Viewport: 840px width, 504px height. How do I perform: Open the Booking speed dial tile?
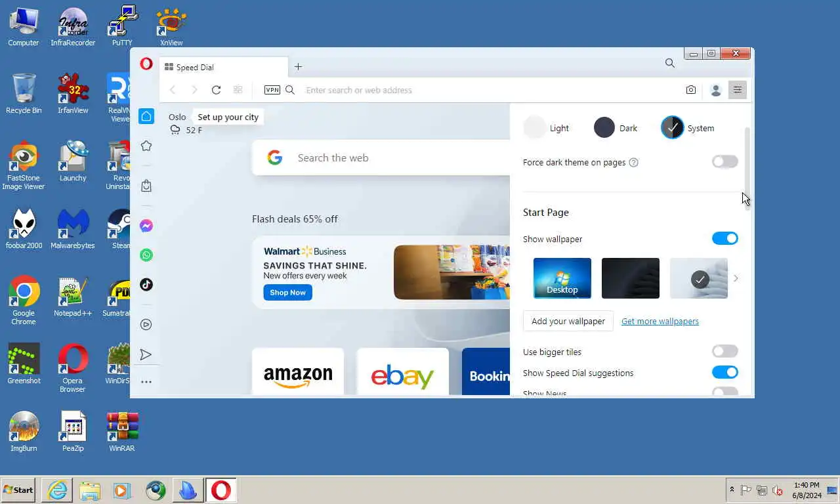coord(486,371)
